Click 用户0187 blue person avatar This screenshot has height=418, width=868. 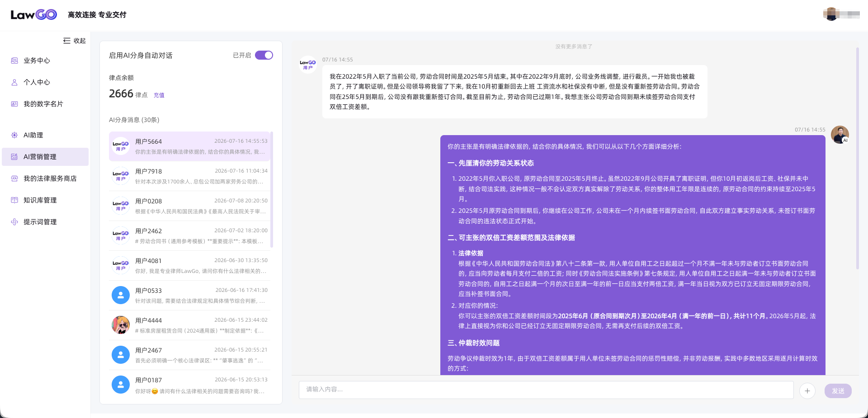coord(121,385)
